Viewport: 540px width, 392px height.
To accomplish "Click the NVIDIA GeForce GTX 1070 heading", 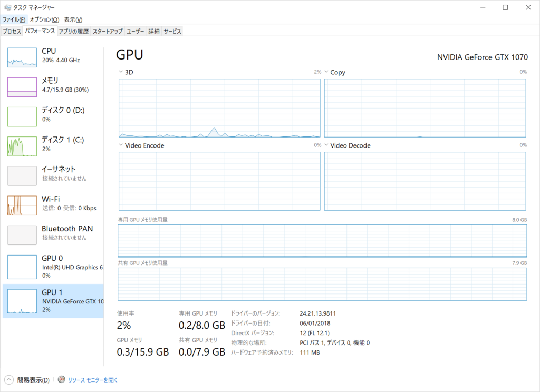I will (x=482, y=57).
